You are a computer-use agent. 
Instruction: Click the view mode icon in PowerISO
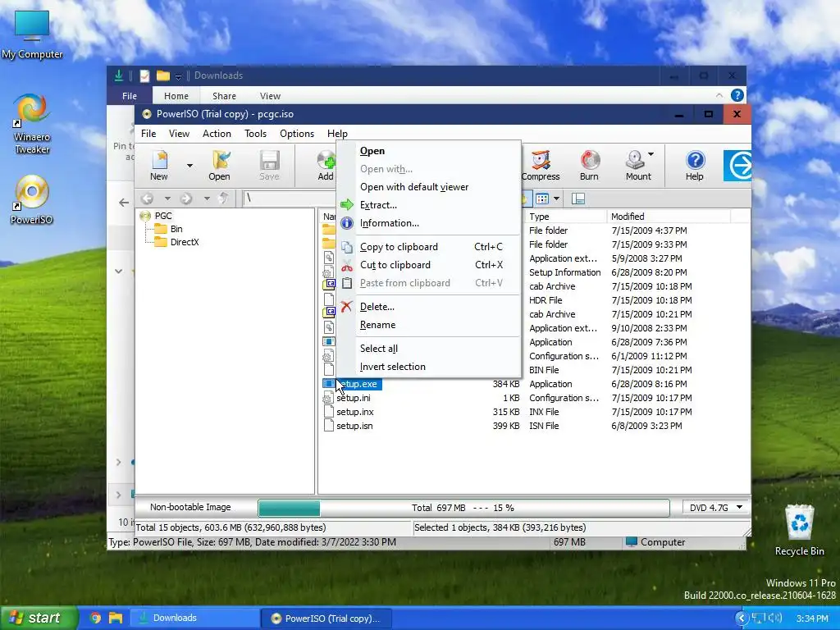pyautogui.click(x=542, y=199)
